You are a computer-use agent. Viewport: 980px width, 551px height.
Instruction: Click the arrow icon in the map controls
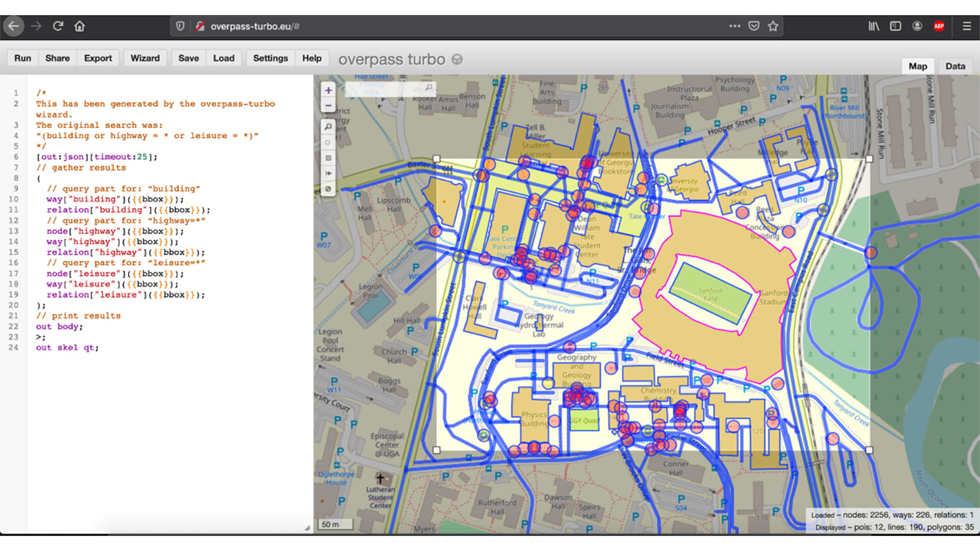pyautogui.click(x=328, y=173)
